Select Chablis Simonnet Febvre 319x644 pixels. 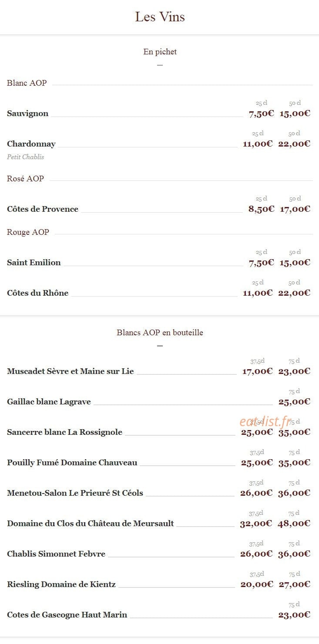56,554
